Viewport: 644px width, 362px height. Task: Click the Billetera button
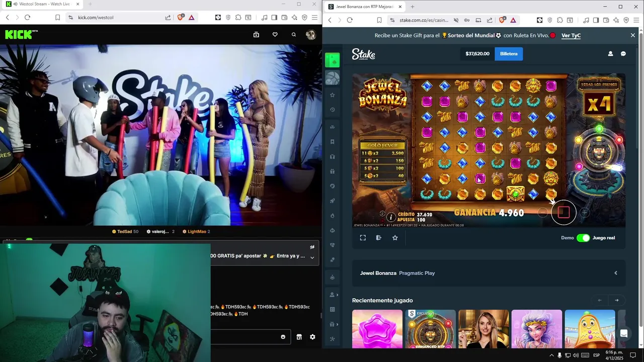click(x=509, y=54)
